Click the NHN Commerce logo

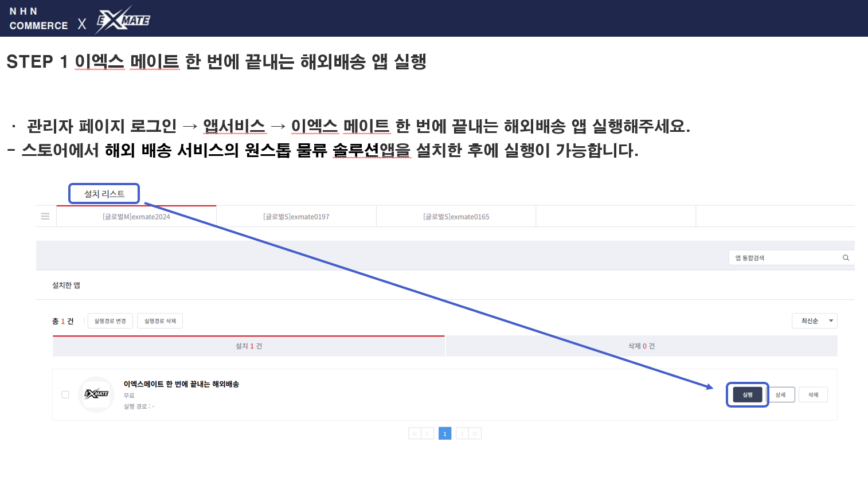38,19
